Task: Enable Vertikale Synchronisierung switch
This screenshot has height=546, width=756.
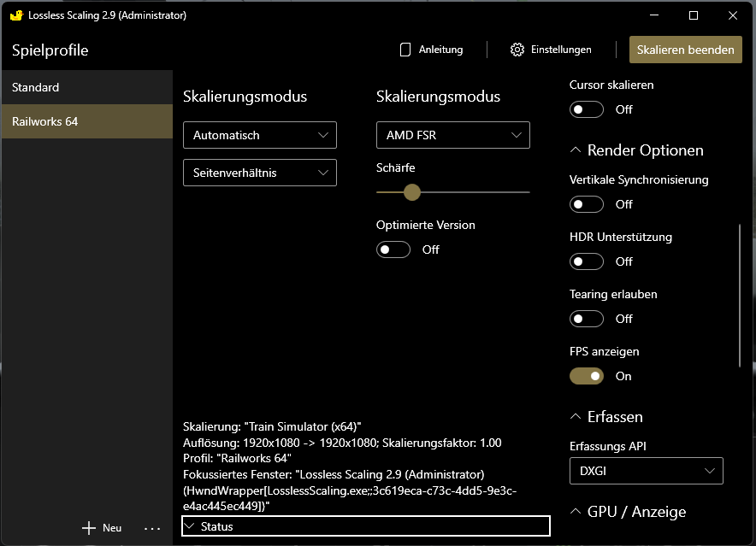Action: pyautogui.click(x=587, y=204)
